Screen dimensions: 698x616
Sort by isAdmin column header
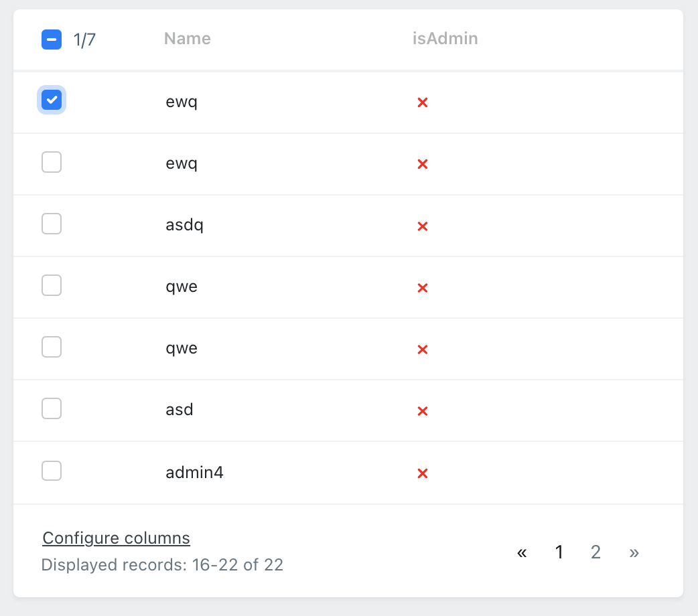pos(445,39)
